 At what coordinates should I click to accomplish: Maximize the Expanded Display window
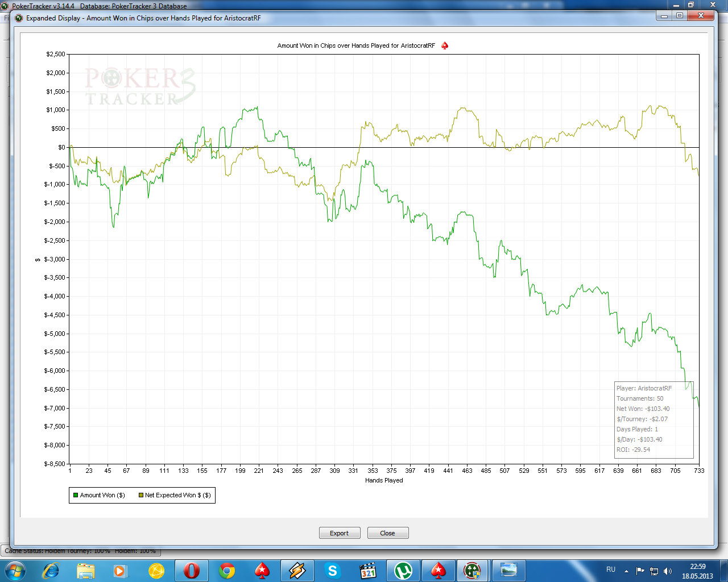click(x=679, y=16)
